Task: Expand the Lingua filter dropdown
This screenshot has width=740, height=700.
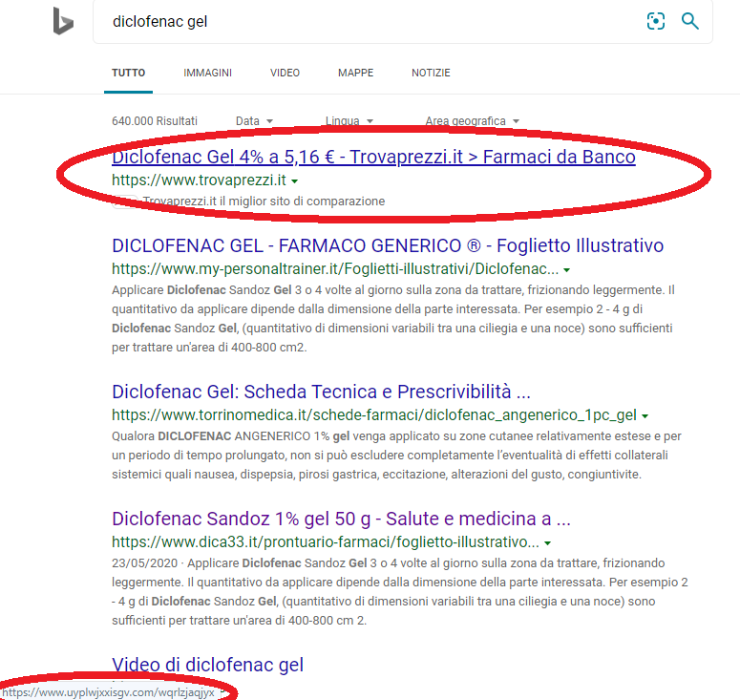Action: point(349,121)
